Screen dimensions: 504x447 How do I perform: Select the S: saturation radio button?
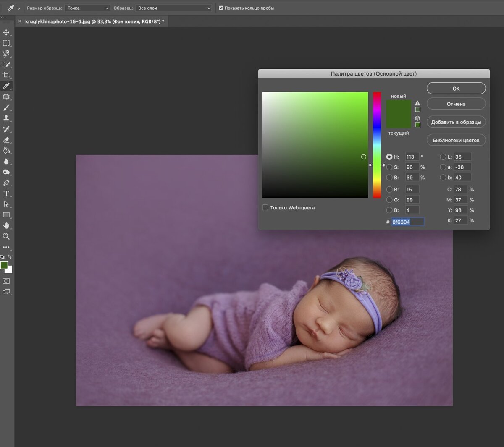[x=389, y=167]
